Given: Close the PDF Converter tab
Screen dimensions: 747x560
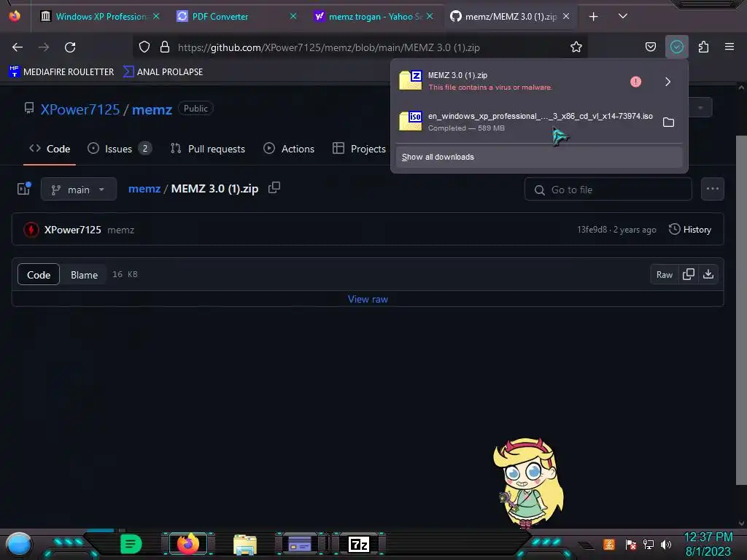Looking at the screenshot, I should [293, 17].
